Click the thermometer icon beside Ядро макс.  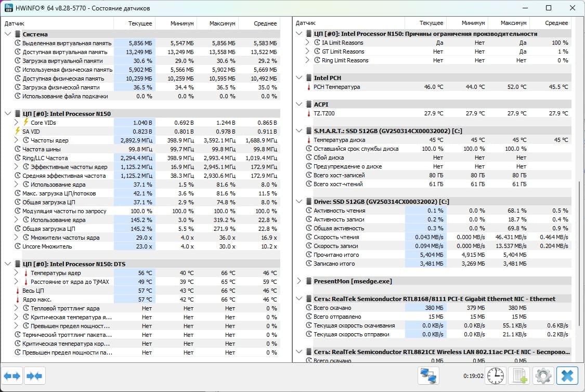pos(18,299)
